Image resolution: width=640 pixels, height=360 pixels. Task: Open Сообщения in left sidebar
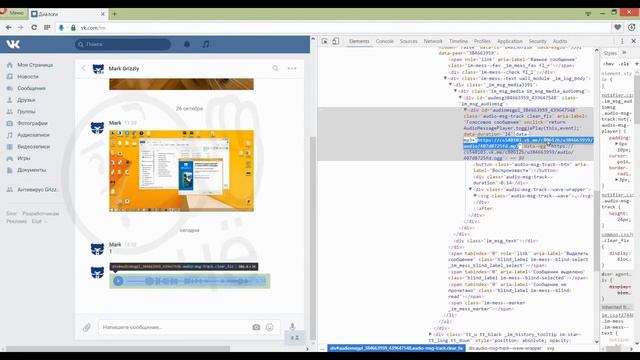[x=31, y=88]
